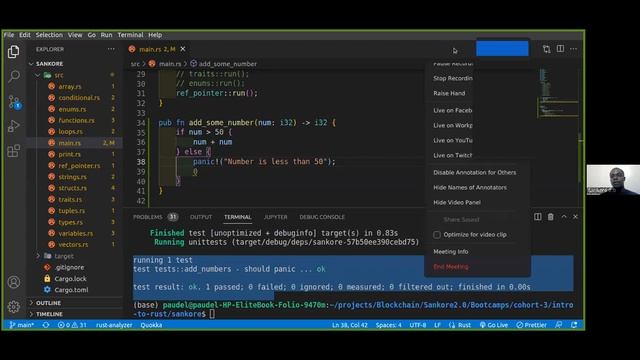Collapse the src folder
This screenshot has height=360, width=640.
tap(38, 75)
